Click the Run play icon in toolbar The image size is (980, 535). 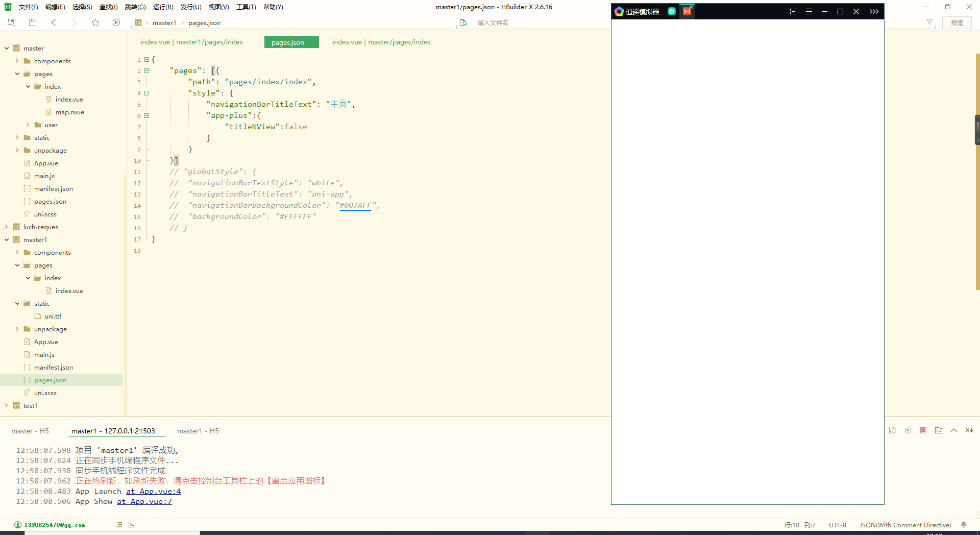click(x=116, y=22)
